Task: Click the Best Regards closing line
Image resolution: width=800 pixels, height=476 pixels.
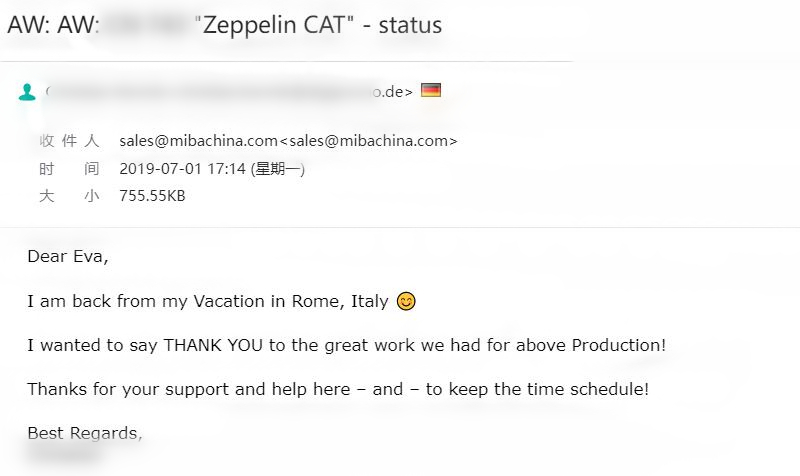Action: tap(85, 433)
